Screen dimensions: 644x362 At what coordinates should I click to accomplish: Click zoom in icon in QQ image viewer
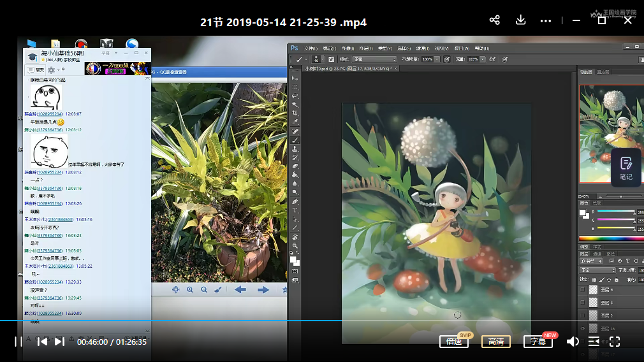click(190, 289)
